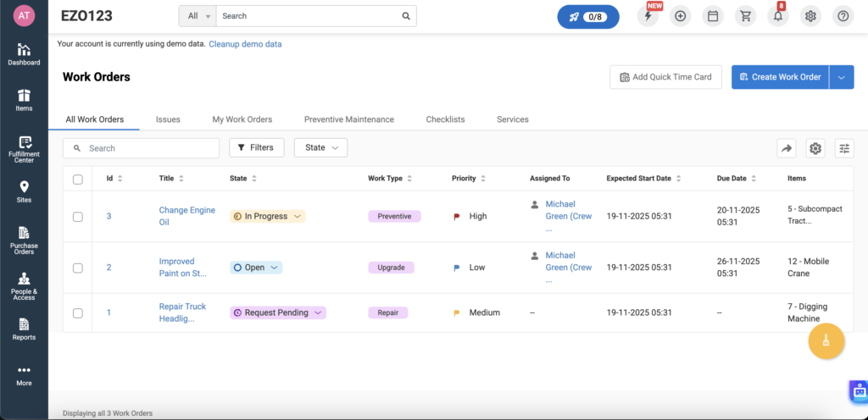868x420 pixels.
Task: Click Add Quick Time Card button
Action: (x=665, y=77)
